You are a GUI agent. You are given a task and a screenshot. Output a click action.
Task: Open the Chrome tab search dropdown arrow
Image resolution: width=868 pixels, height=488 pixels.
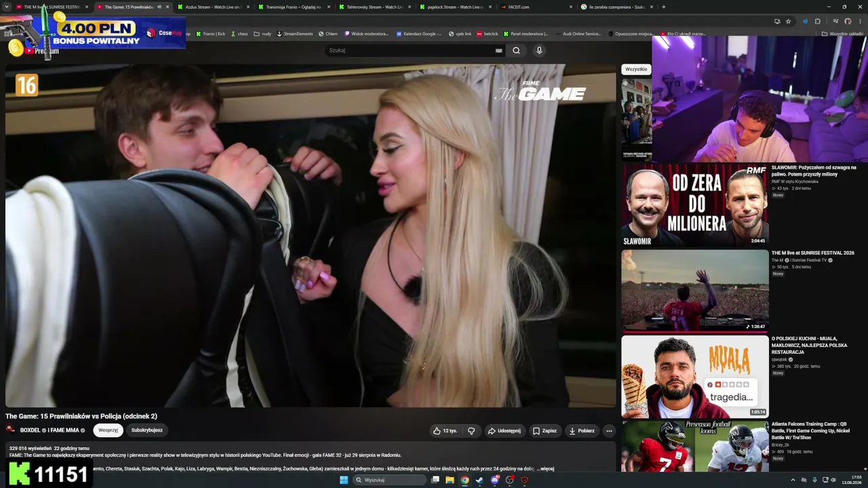pos(7,7)
